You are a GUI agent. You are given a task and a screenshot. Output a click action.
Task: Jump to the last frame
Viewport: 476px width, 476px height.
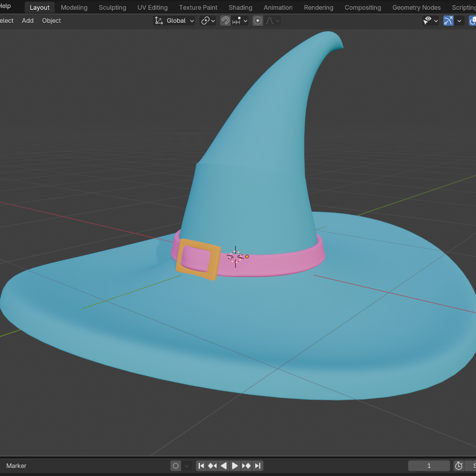coord(257,466)
